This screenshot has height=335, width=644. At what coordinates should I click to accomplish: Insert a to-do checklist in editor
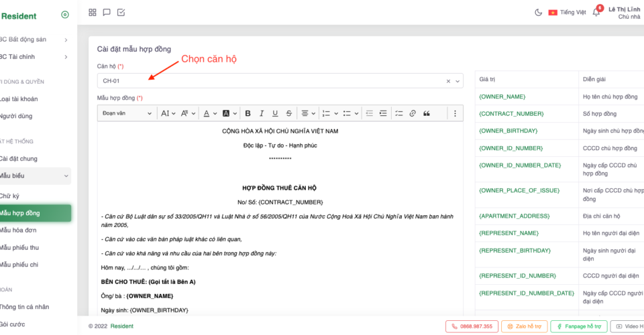tap(398, 113)
